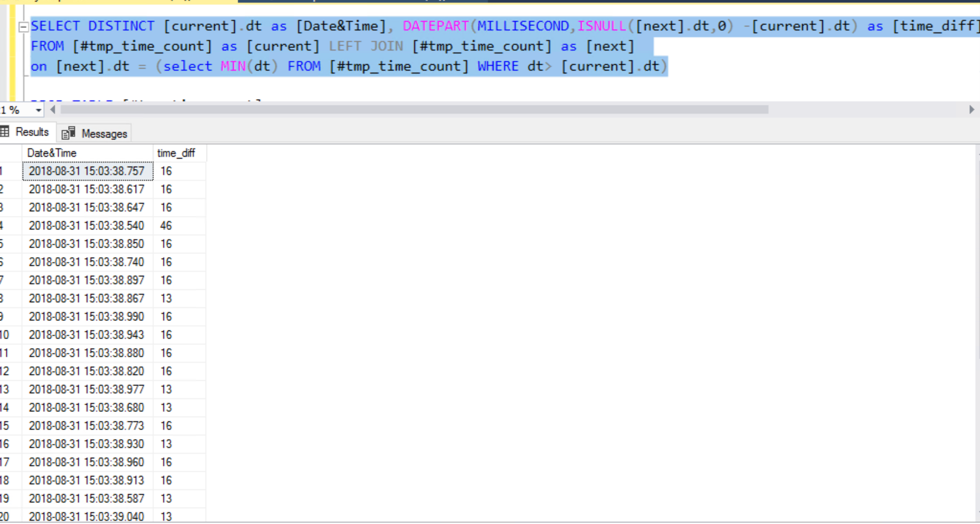The height and width of the screenshot is (524, 980).
Task: Select the Date&Time column header
Action: point(51,152)
